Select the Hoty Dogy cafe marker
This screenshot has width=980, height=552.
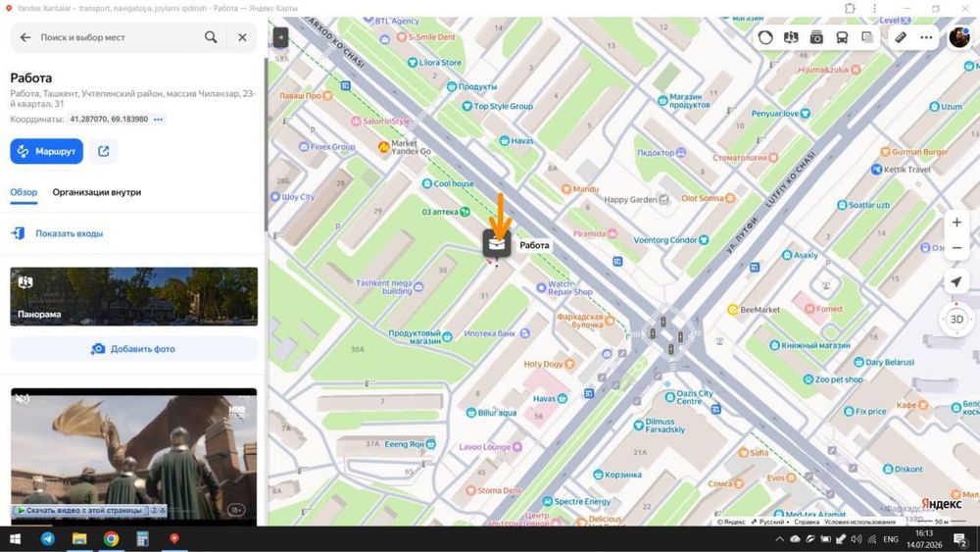click(550, 364)
